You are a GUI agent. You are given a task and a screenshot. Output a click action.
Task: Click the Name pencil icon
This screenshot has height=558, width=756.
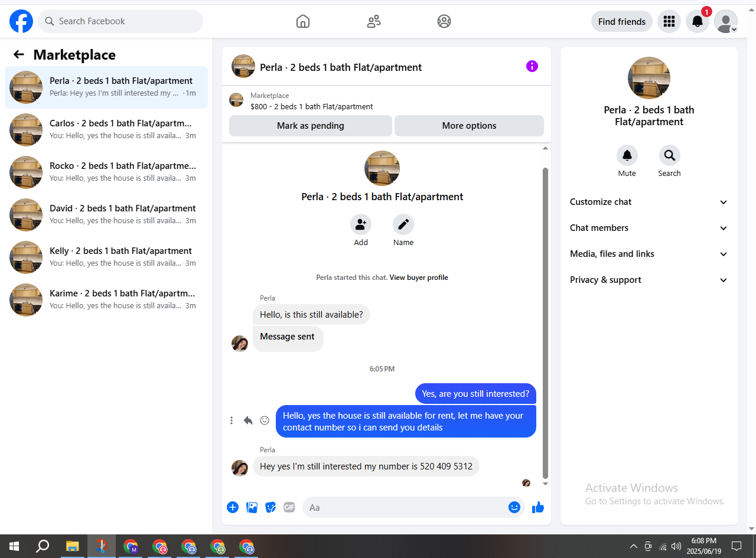point(403,224)
